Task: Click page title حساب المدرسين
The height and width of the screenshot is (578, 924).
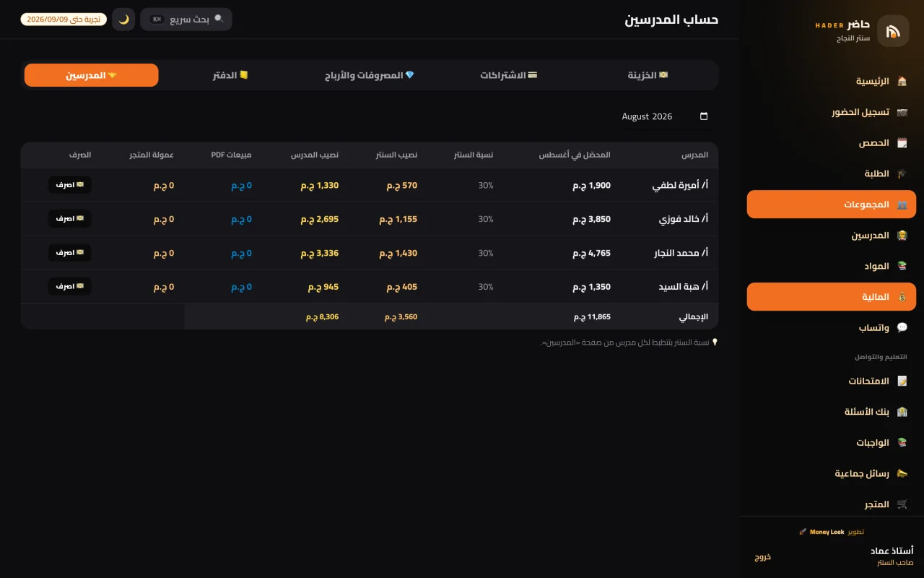Action: tap(671, 20)
